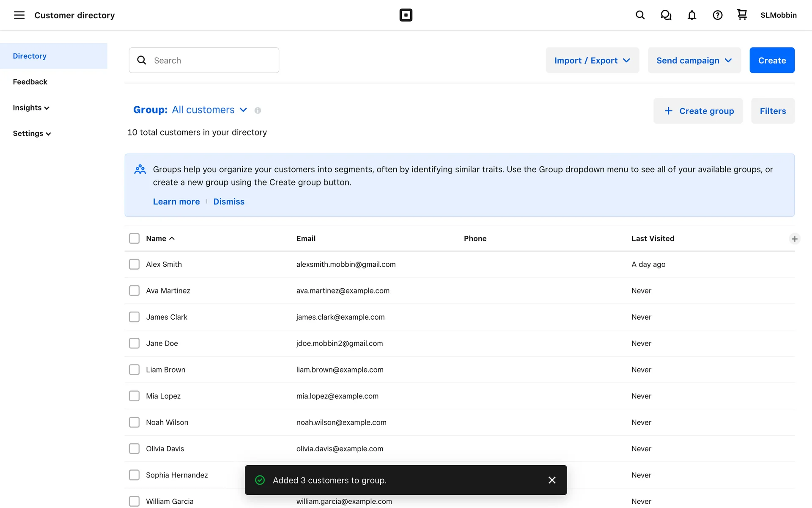This screenshot has height=508, width=812.
Task: Check the box for Alex Smith
Action: (x=134, y=264)
